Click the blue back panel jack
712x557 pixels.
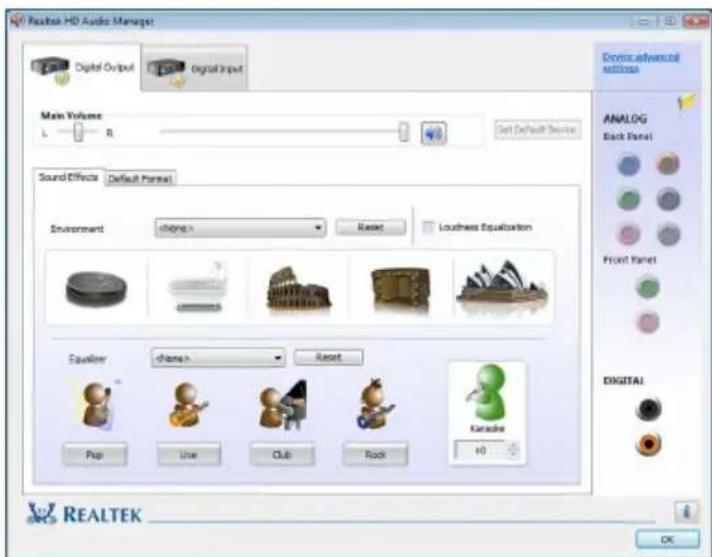coord(629,164)
